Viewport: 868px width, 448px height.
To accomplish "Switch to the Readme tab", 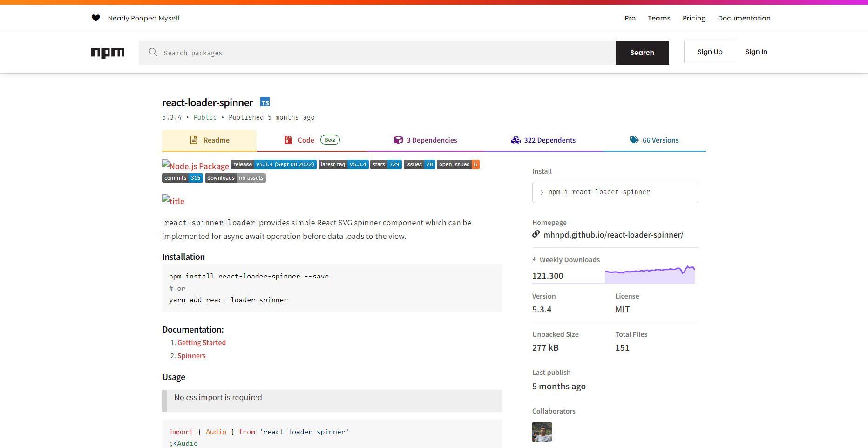I will (x=210, y=140).
